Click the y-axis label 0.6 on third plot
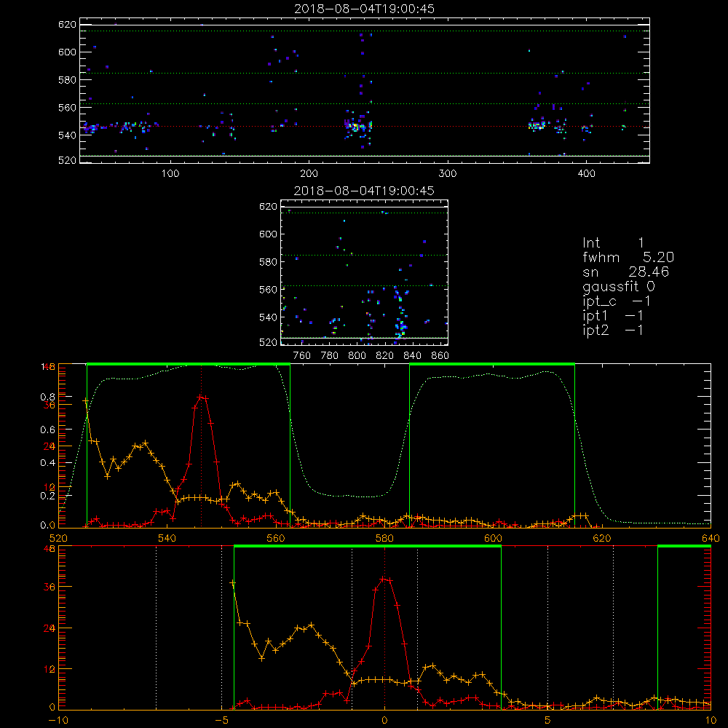The height and width of the screenshot is (728, 728). (x=47, y=430)
